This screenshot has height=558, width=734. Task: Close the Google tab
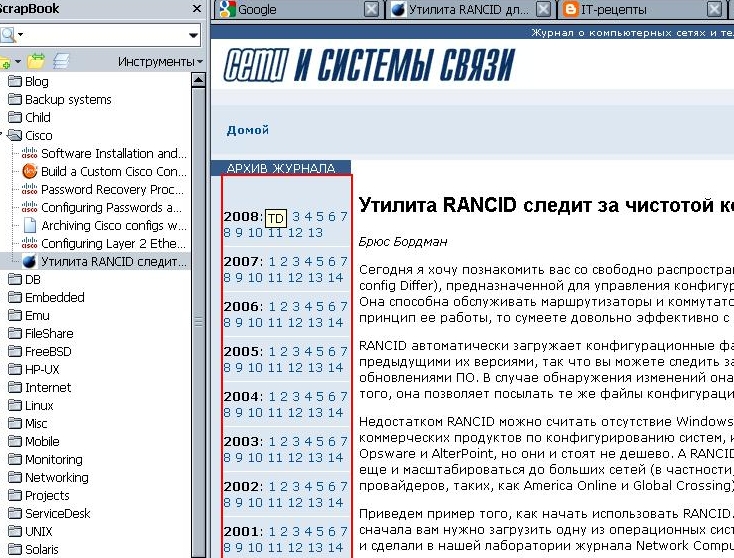pos(371,9)
